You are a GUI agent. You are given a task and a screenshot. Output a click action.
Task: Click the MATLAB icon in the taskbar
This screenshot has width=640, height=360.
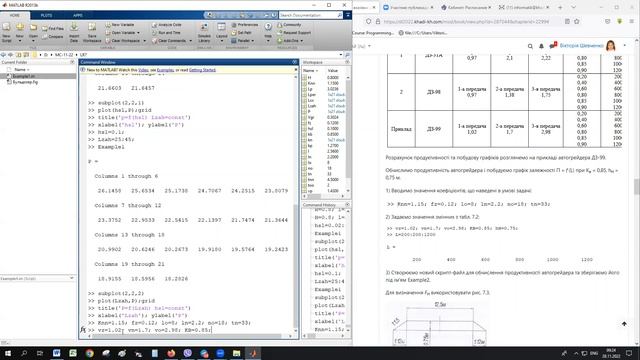point(253,353)
